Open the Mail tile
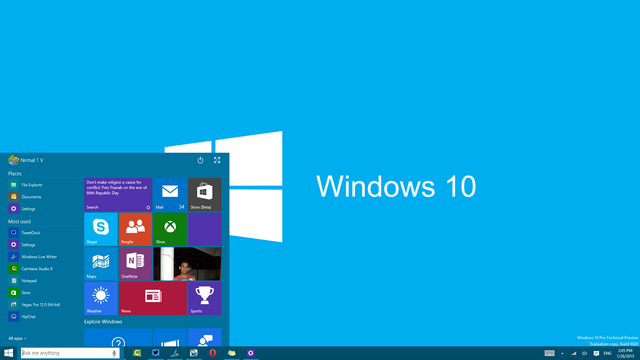 coord(170,194)
